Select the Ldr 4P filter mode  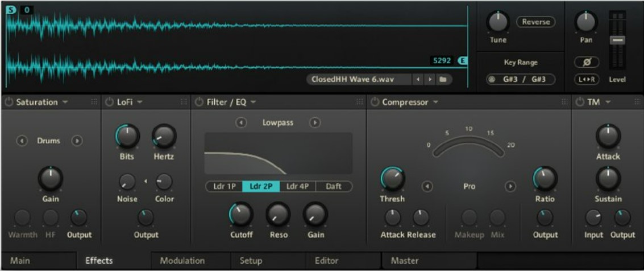pyautogui.click(x=297, y=186)
